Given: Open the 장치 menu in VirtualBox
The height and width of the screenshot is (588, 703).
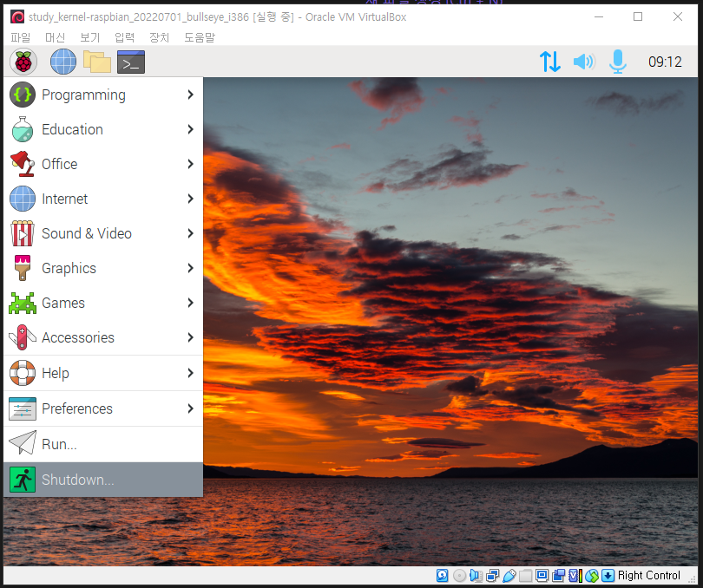Looking at the screenshot, I should point(159,37).
